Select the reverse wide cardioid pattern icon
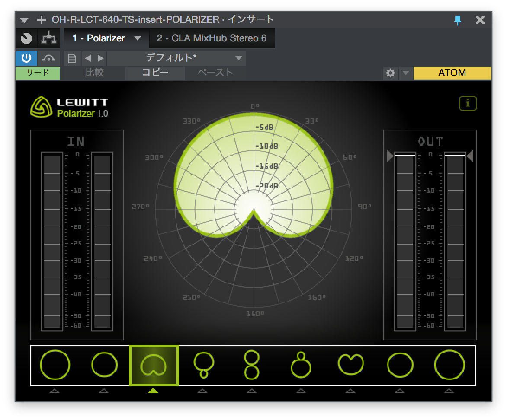Viewport: 507px width, 420px height. point(400,365)
